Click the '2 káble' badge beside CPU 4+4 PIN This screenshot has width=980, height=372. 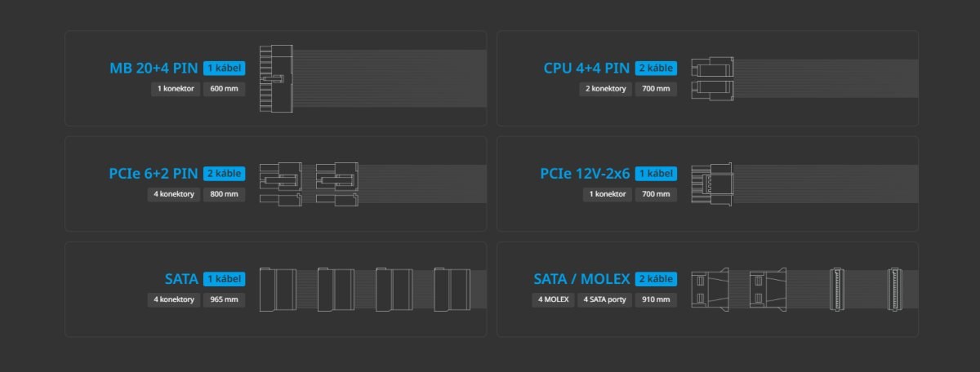click(x=655, y=69)
